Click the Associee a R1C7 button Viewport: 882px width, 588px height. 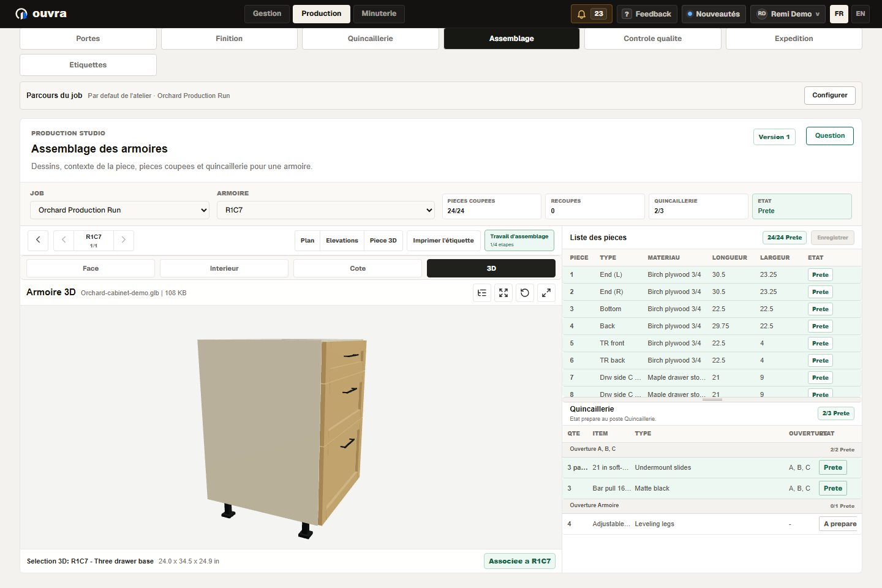[x=519, y=561]
